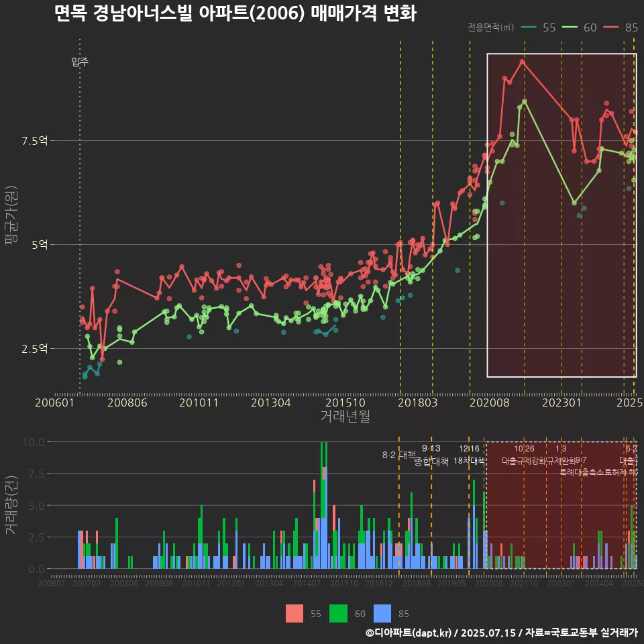Click the blue 85 swatch in bar-chart legend
Image resolution: width=644 pixels, height=644 pixels.
point(382,614)
